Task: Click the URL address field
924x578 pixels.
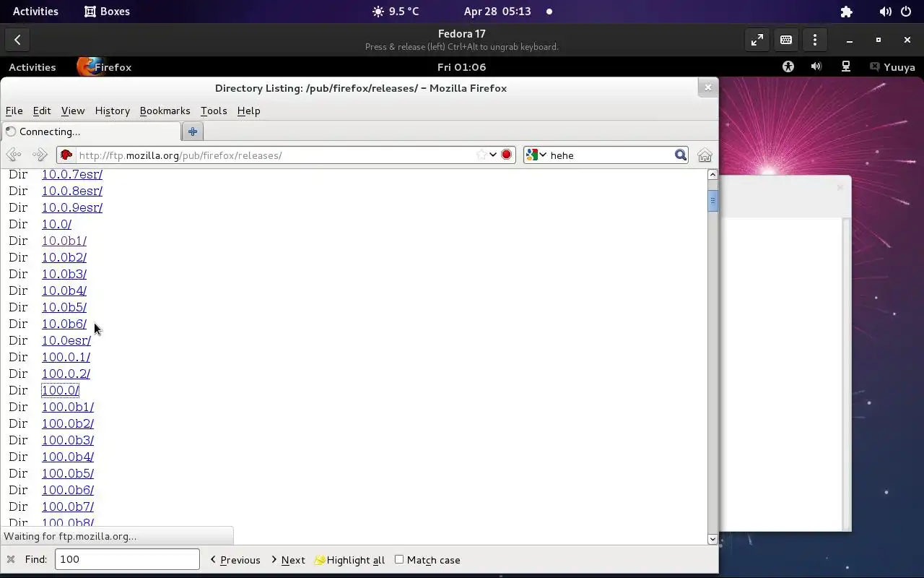Action: click(274, 155)
